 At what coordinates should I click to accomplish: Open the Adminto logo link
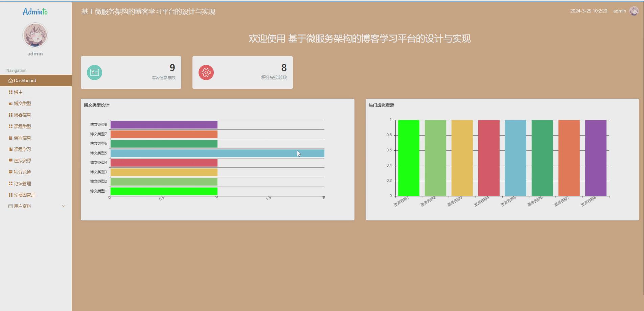pyautogui.click(x=35, y=11)
